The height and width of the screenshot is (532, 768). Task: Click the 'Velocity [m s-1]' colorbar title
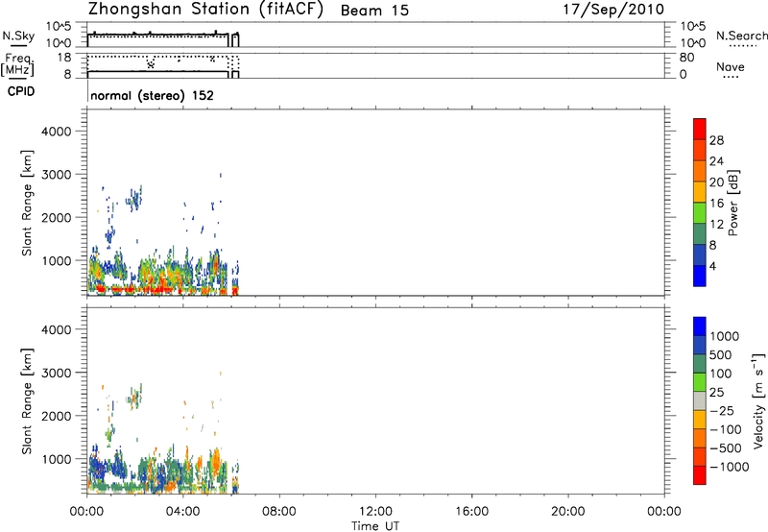[758, 400]
